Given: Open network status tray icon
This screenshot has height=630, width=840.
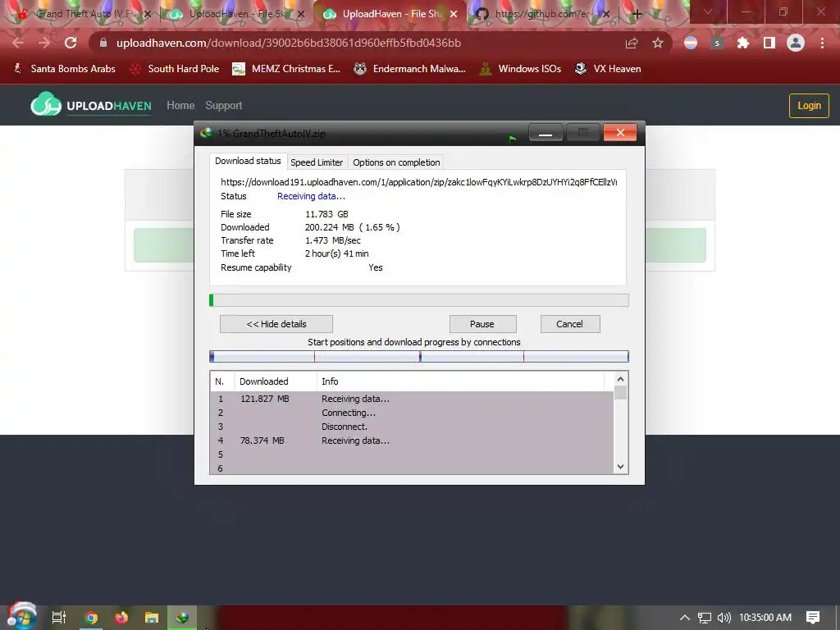Looking at the screenshot, I should click(705, 618).
